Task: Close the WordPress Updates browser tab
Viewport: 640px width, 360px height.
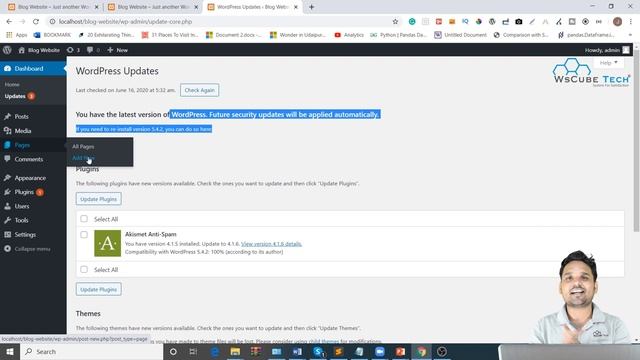Action: pos(296,7)
